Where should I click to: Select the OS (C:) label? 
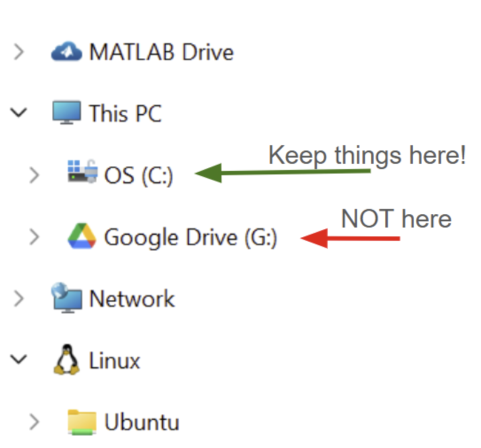coord(138,176)
